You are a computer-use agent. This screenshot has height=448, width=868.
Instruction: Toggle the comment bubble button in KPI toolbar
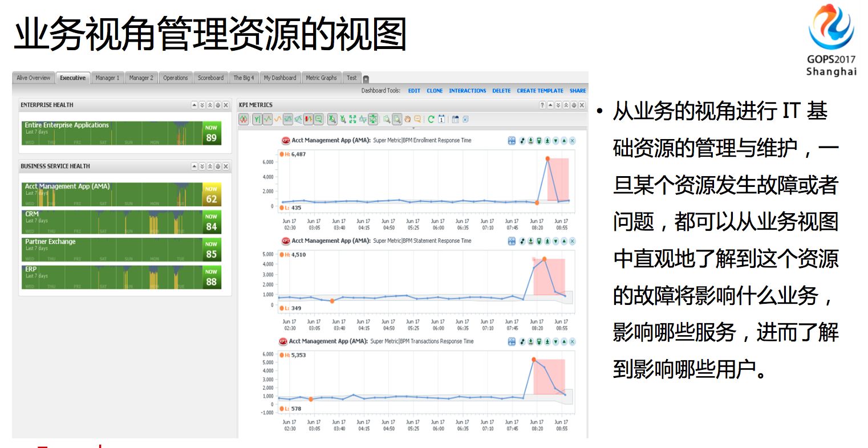[x=418, y=119]
